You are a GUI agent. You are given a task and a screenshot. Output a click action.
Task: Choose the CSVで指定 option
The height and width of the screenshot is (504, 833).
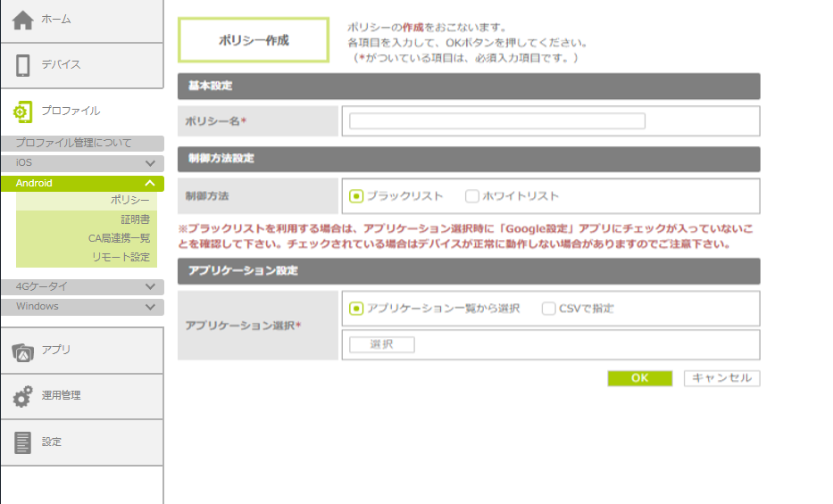(x=548, y=309)
